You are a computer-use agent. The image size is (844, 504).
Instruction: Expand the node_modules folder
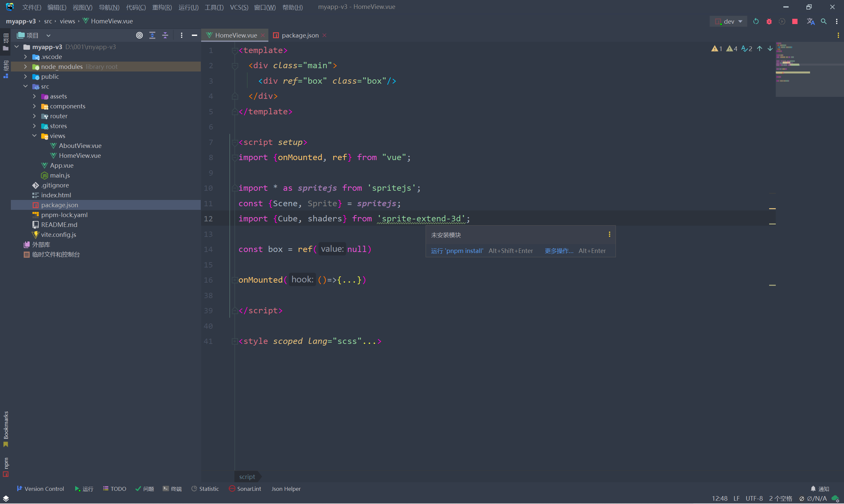(25, 67)
